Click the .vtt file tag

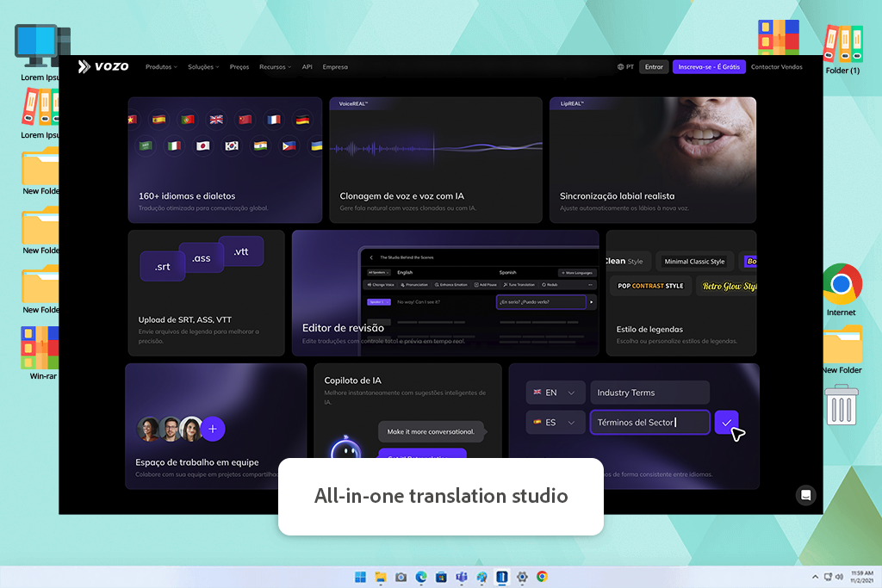[x=241, y=251]
